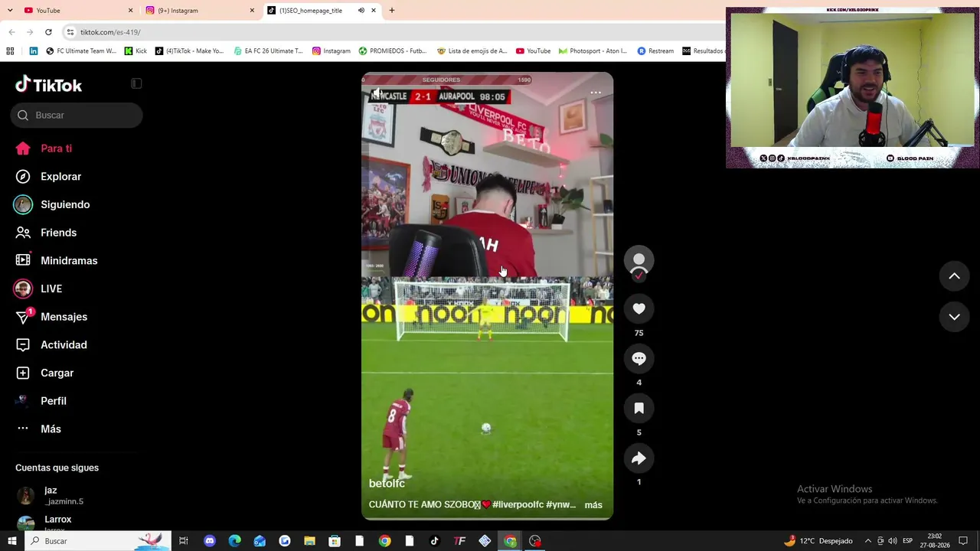Viewport: 980px width, 551px height.
Task: Open your Perfil page
Action: coord(41,401)
